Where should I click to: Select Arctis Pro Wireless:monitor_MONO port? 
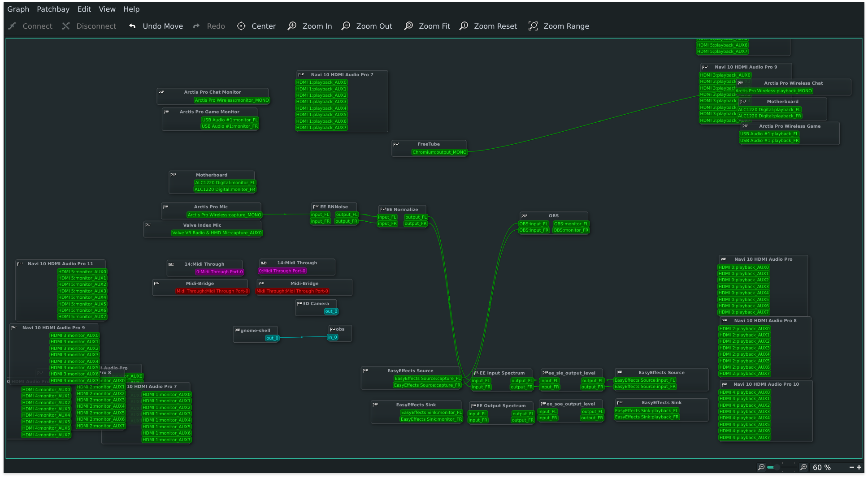232,100
